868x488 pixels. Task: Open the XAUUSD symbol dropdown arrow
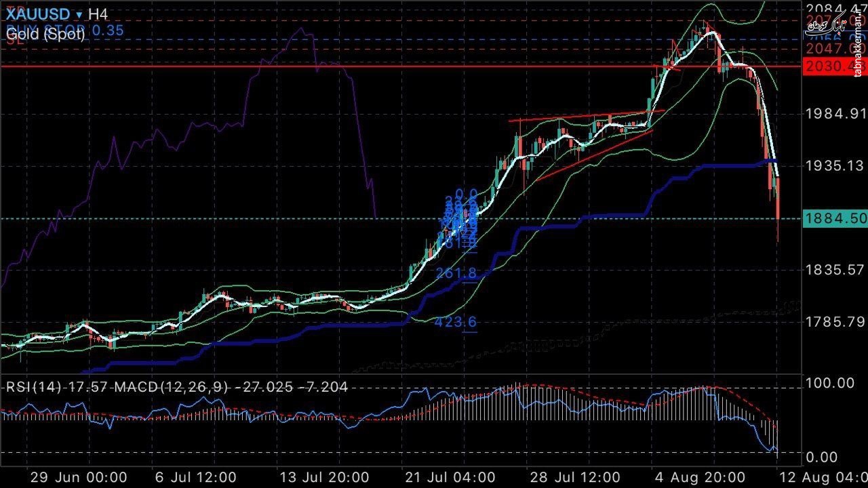click(79, 14)
